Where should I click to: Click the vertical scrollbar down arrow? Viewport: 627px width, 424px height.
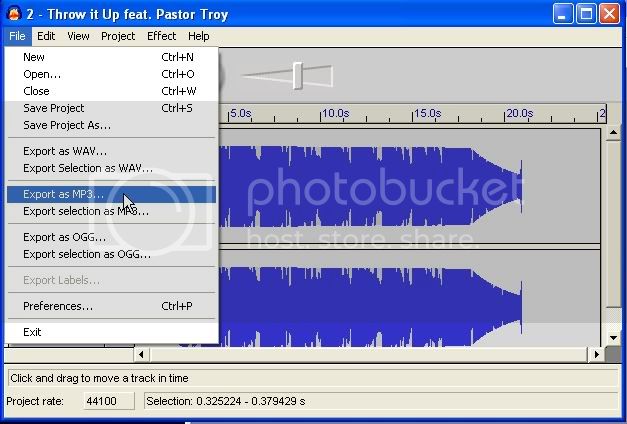coord(612,340)
